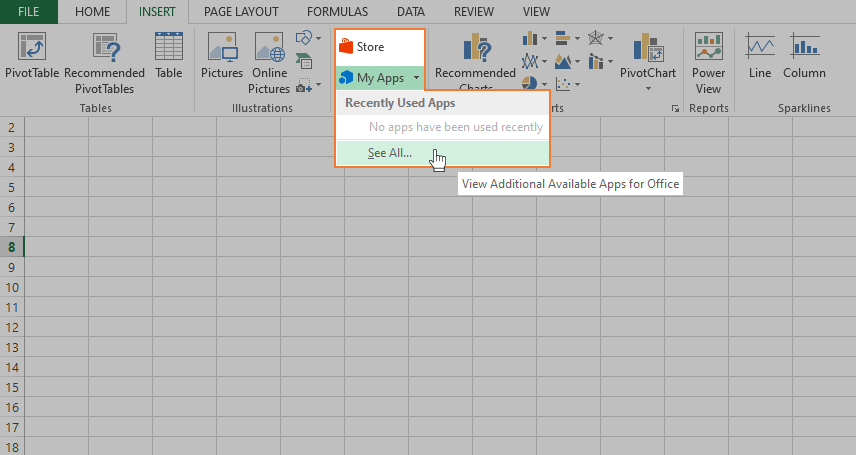Insert a Power View report
This screenshot has width=856, height=455.
click(x=708, y=63)
